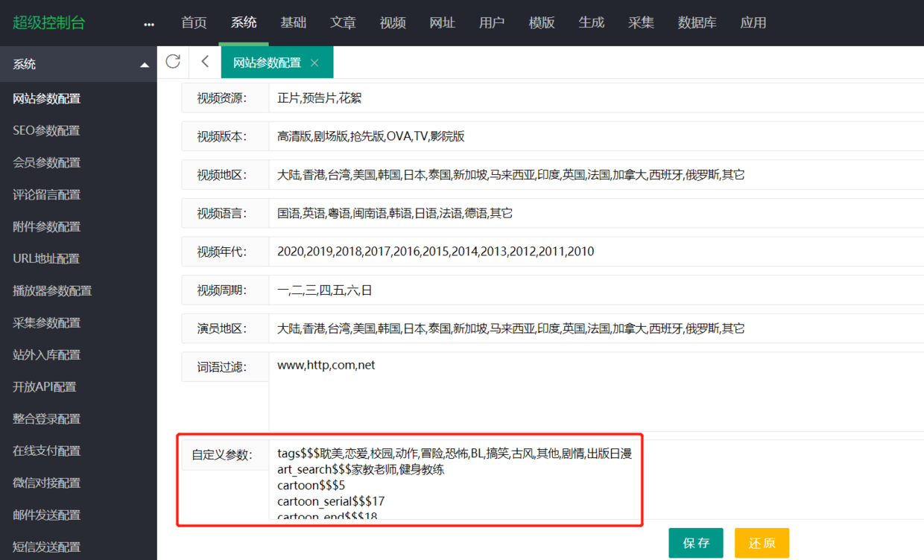Image resolution: width=924 pixels, height=560 pixels.
Task: Focus the 视频周期 input field
Action: (x=596, y=290)
